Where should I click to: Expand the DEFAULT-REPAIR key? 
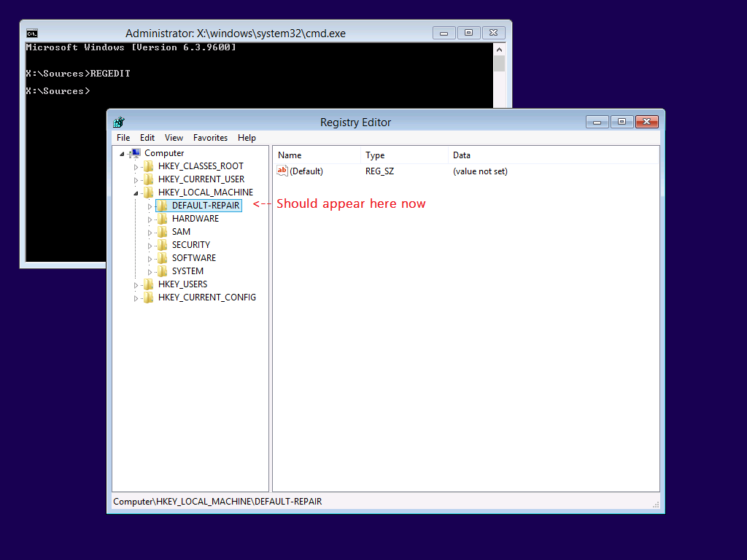tap(150, 206)
